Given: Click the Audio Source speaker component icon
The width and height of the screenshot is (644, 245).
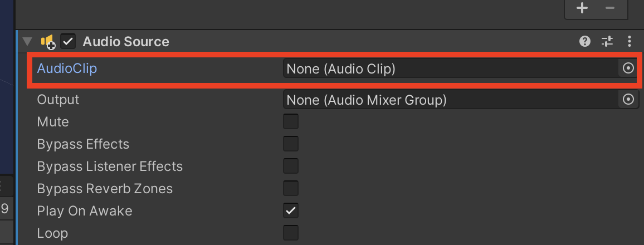Looking at the screenshot, I should coord(48,42).
